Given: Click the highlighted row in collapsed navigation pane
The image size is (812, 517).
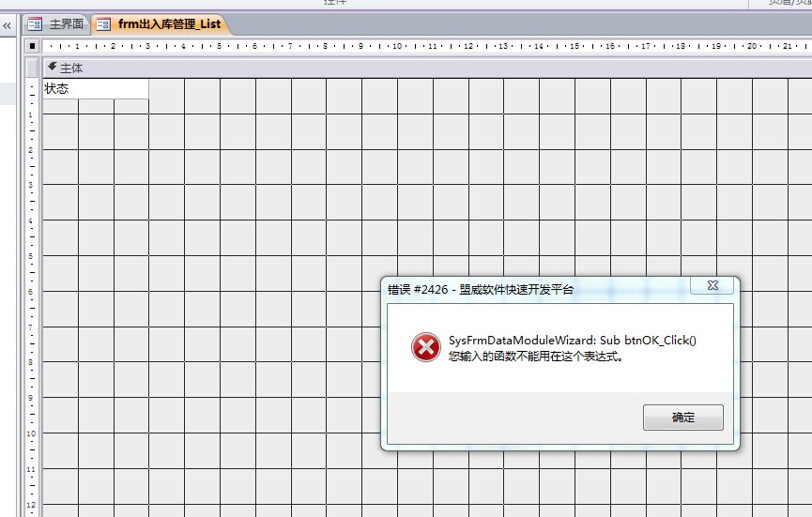Looking at the screenshot, I should click(x=9, y=93).
